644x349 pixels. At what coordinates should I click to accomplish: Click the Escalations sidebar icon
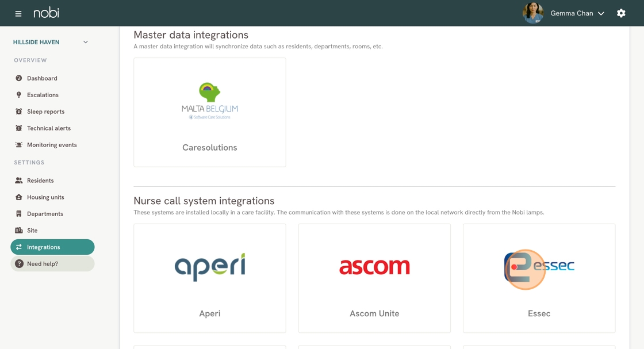point(19,95)
